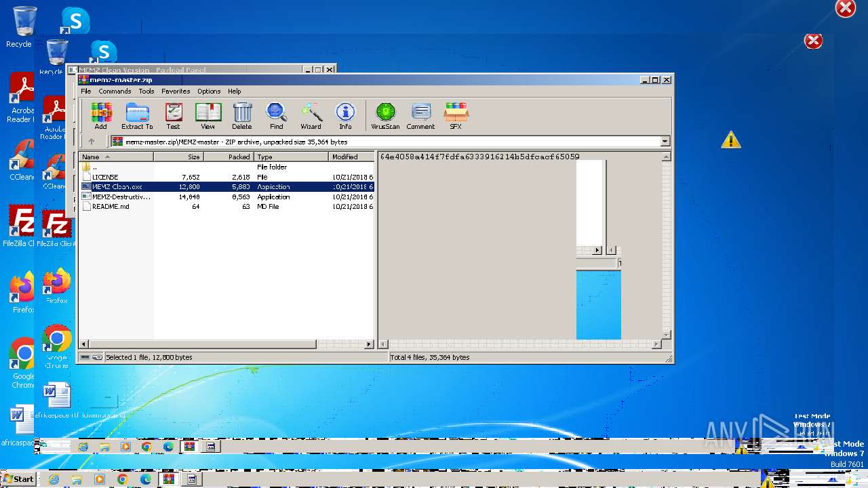Click file list scrollbar right arrow
The width and height of the screenshot is (868, 488).
(369, 344)
